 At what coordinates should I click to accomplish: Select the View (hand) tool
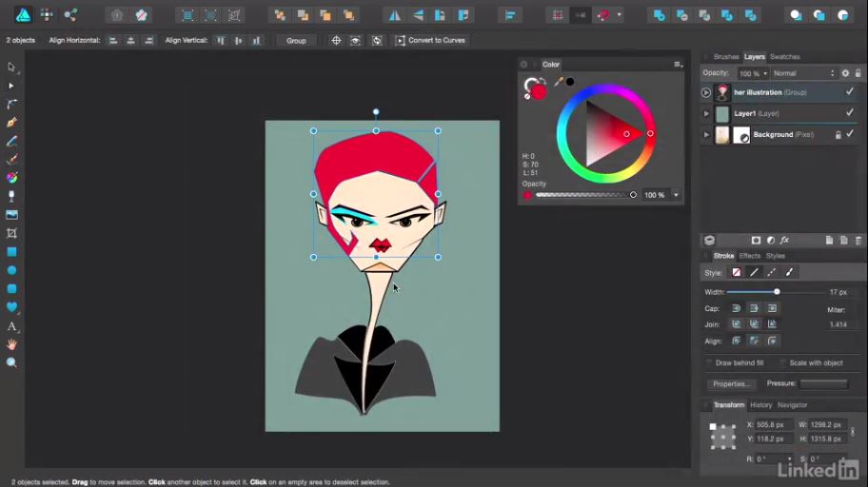11,344
